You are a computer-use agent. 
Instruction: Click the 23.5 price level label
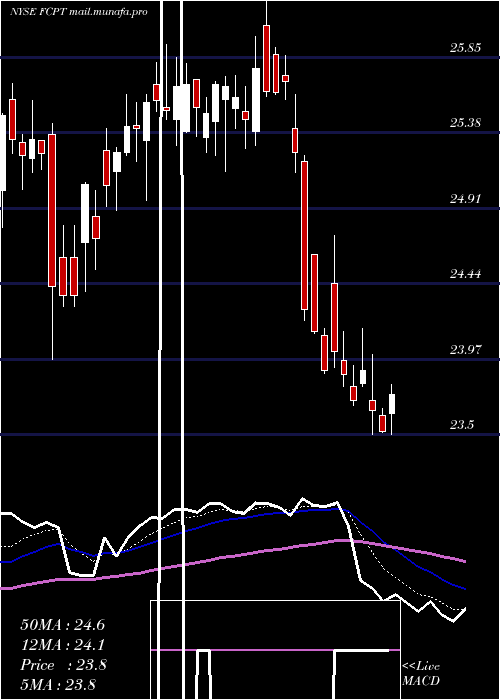tap(462, 425)
